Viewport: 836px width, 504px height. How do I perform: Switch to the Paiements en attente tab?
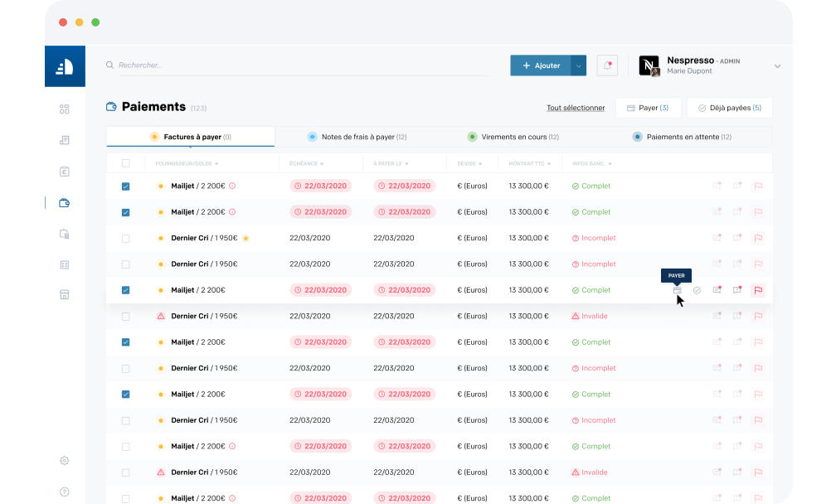coord(682,137)
